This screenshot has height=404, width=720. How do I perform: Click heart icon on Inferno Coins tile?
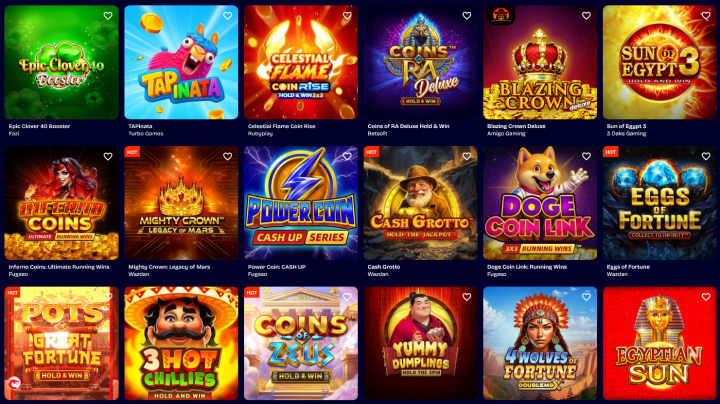click(x=108, y=157)
